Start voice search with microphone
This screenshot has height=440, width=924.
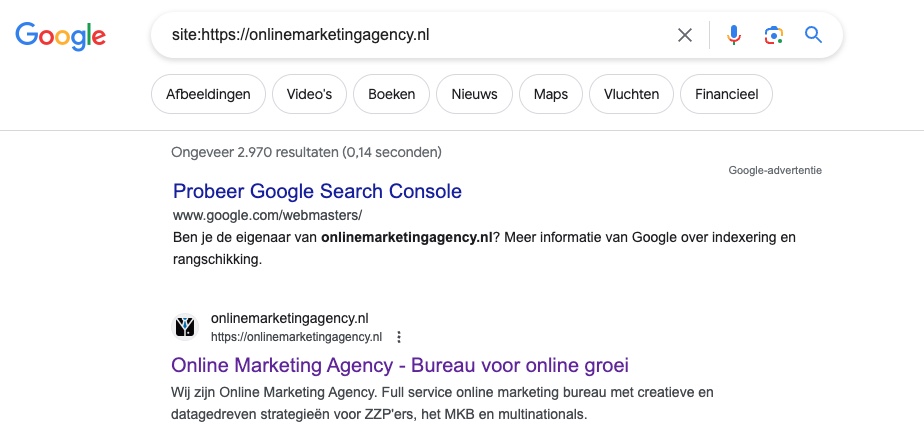[734, 36]
